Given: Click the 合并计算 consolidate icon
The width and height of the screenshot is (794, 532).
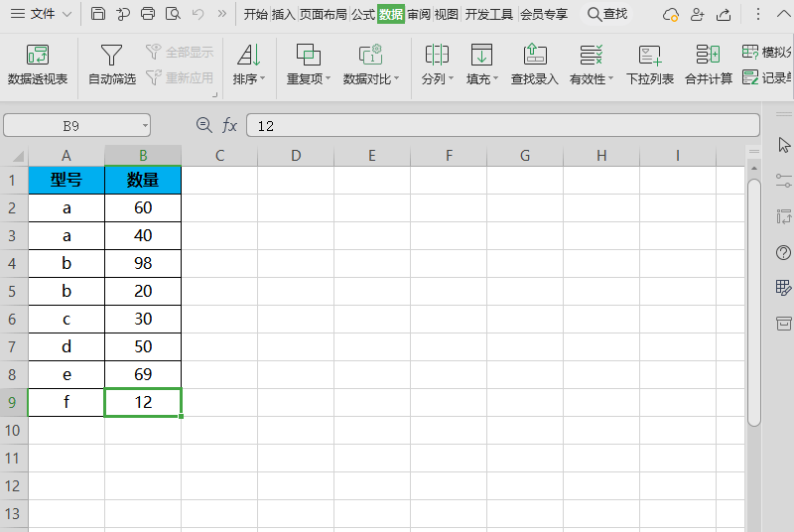Looking at the screenshot, I should [x=709, y=56].
